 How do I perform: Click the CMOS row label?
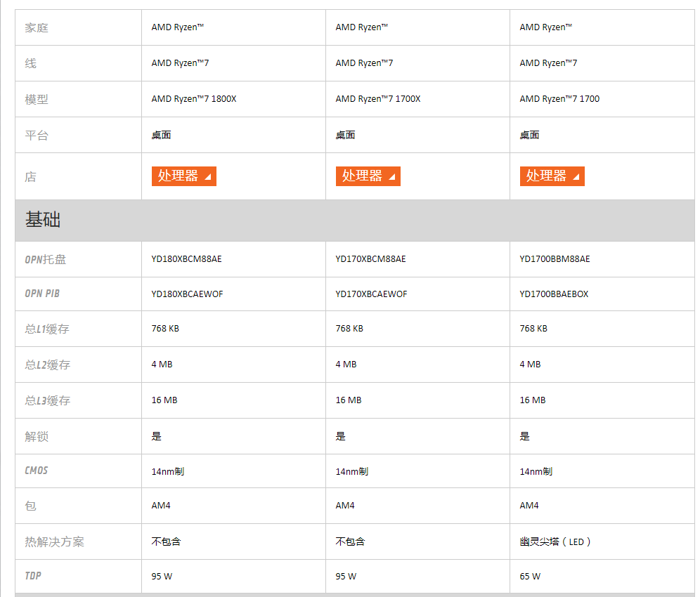[36, 471]
